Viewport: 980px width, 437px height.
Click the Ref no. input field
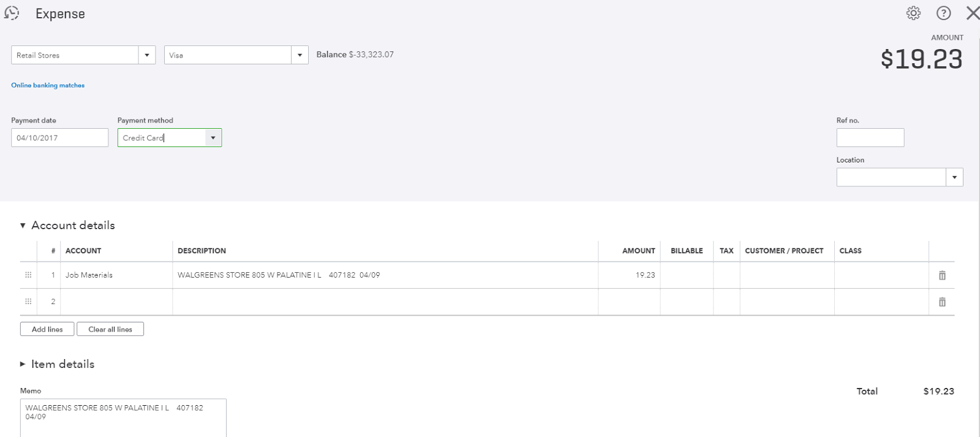pos(870,138)
